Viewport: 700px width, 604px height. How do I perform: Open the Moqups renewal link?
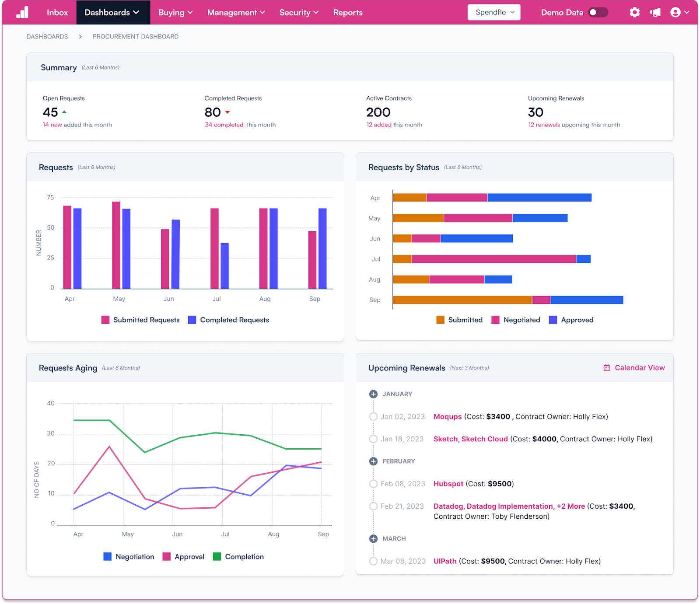tap(448, 417)
